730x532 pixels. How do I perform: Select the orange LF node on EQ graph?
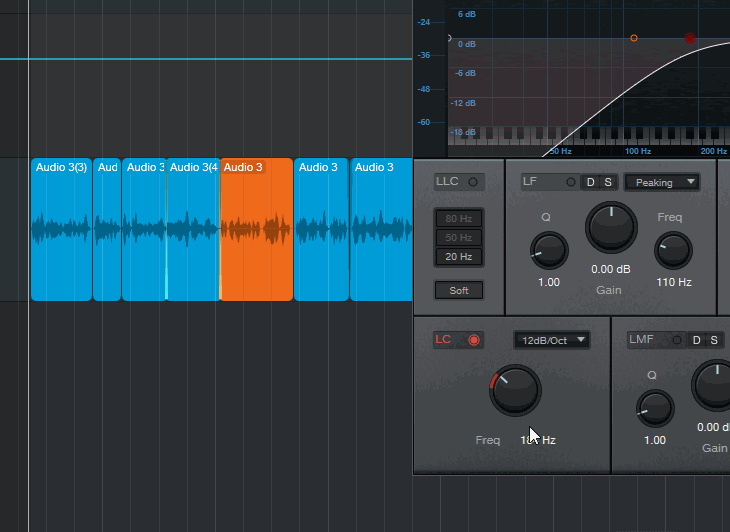coord(633,38)
